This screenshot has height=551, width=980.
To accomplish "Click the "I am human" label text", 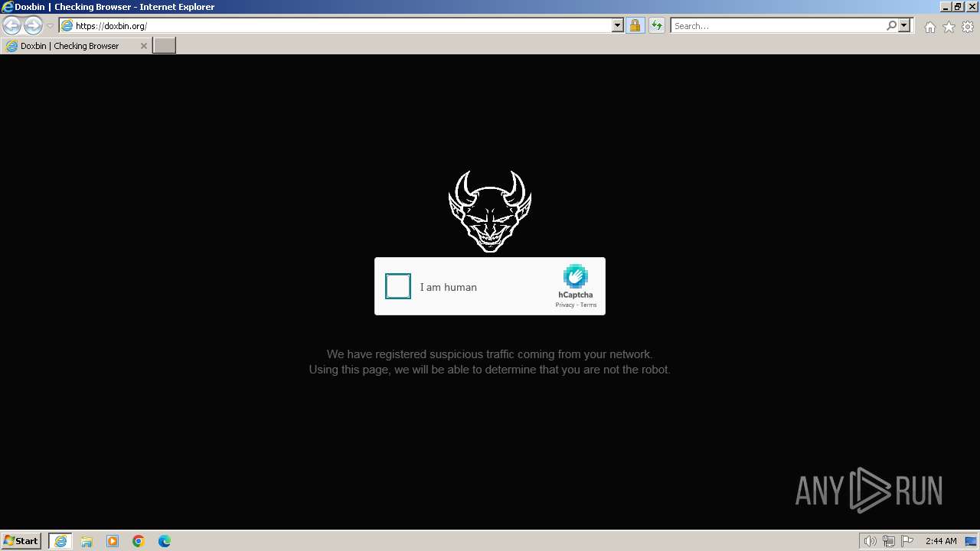I will coord(448,287).
